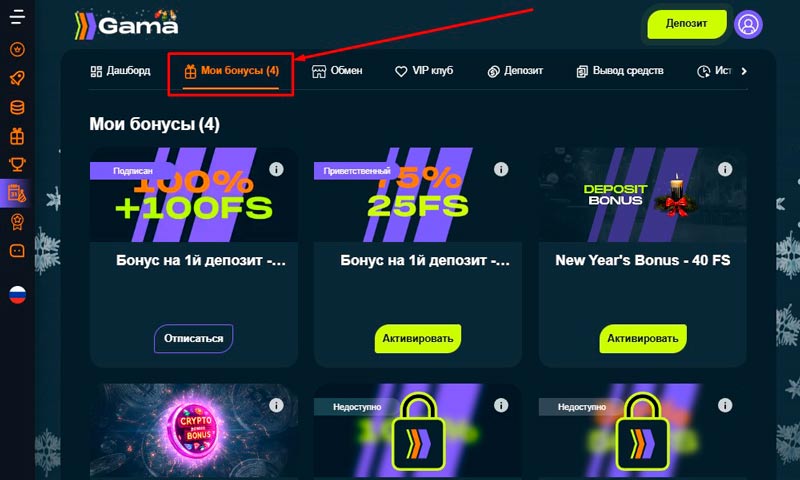Show info for New Year's Bonus card

pos(725,169)
